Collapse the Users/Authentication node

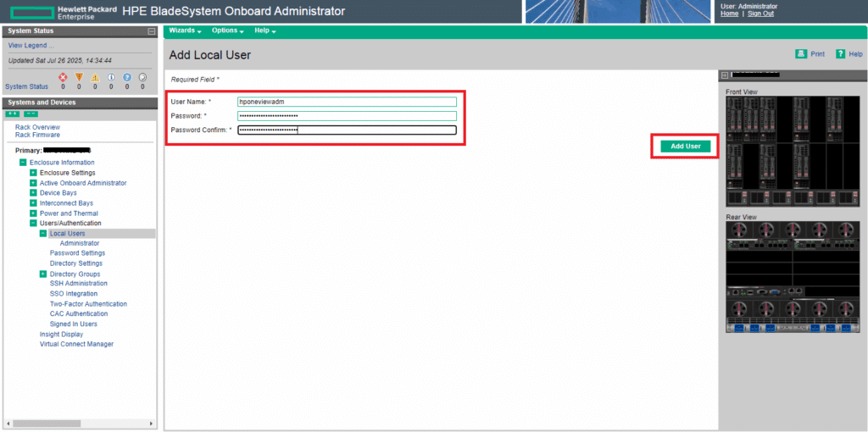[x=33, y=224]
